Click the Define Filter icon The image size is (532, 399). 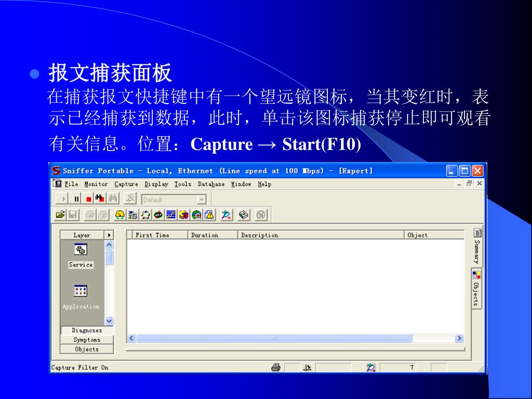pos(130,198)
